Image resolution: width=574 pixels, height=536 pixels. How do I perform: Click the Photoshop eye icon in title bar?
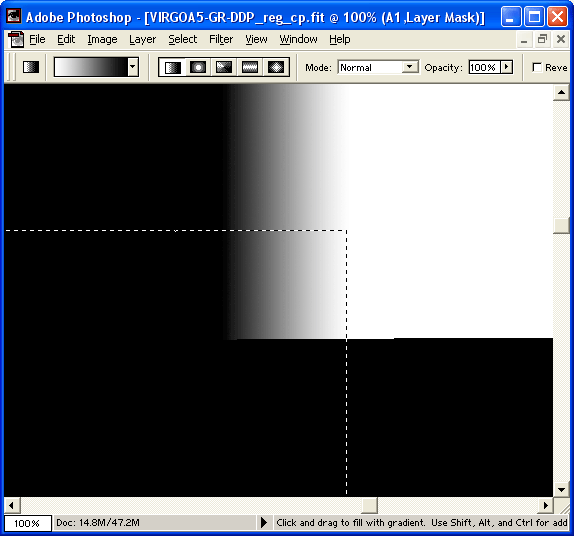14,16
